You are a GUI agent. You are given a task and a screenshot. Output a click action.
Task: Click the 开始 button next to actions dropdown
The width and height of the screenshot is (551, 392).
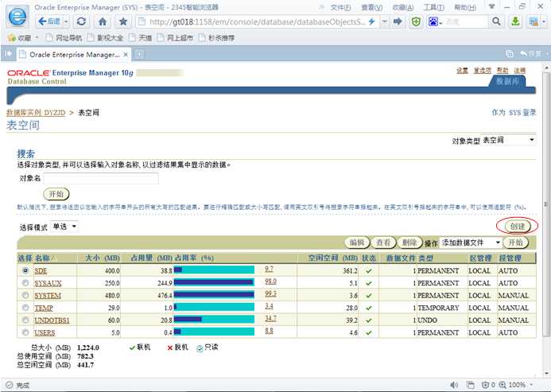tap(515, 243)
